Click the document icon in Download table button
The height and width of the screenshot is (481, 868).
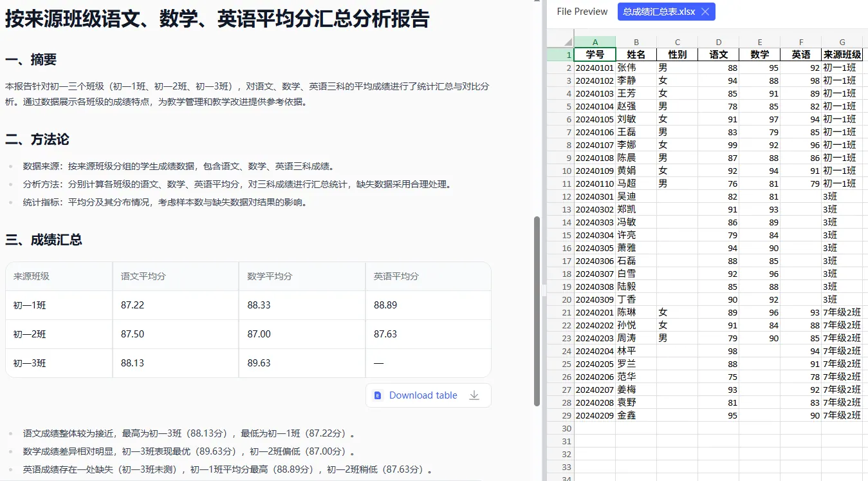(378, 395)
